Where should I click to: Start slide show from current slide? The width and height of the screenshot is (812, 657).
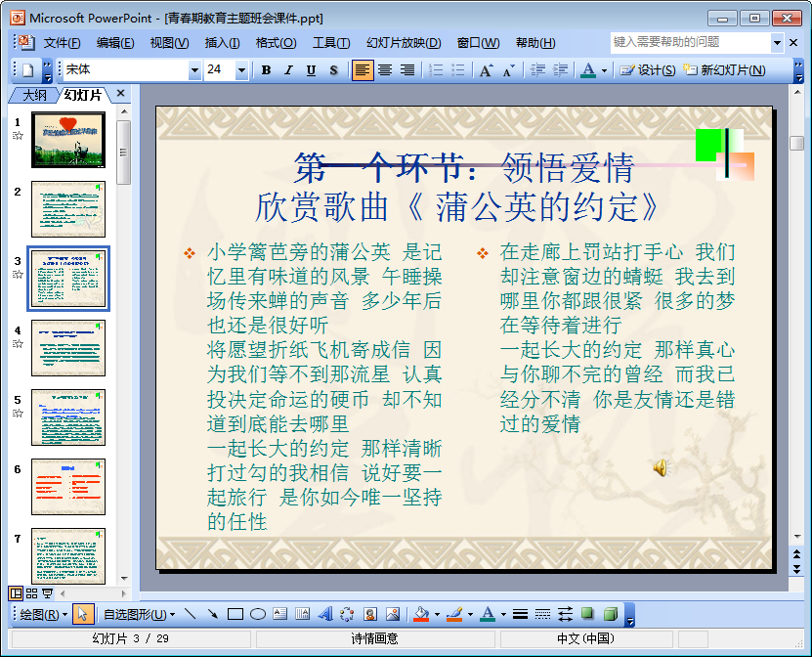coord(47,593)
